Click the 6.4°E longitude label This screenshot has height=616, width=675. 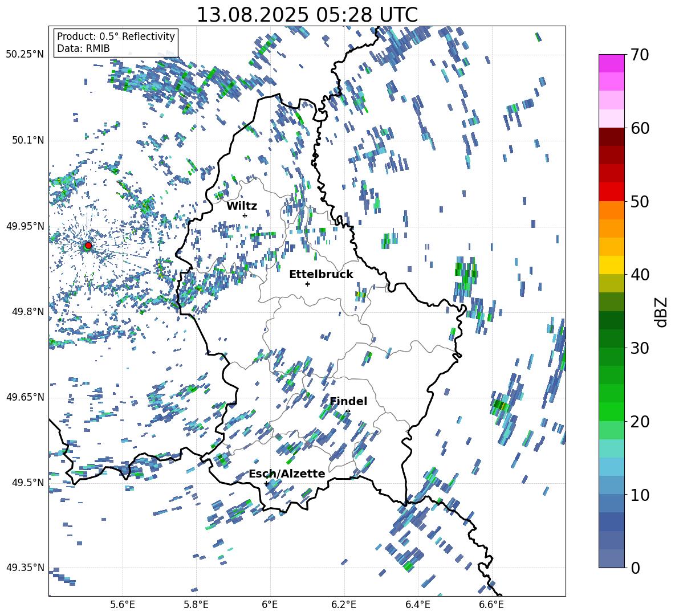click(418, 605)
